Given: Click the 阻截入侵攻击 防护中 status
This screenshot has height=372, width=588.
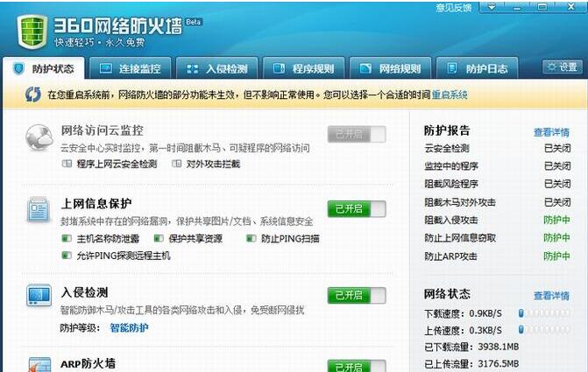Looking at the screenshot, I should pyautogui.click(x=556, y=220).
